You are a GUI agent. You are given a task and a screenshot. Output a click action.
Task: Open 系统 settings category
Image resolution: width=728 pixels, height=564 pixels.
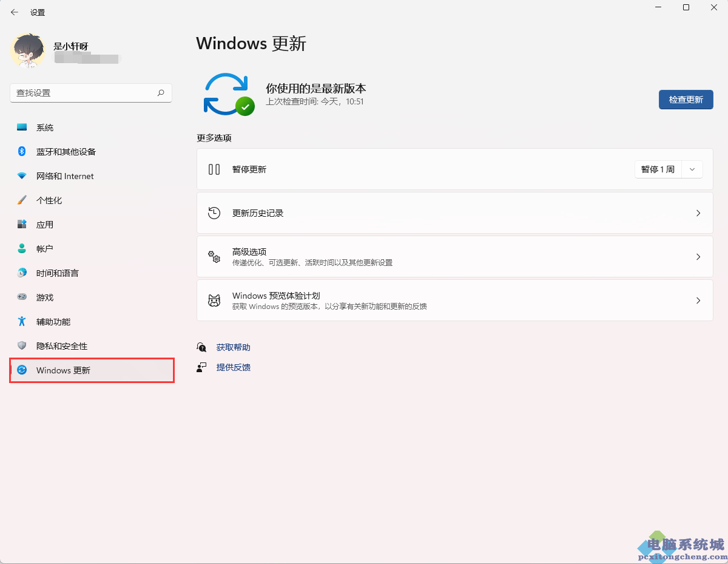coord(91,127)
